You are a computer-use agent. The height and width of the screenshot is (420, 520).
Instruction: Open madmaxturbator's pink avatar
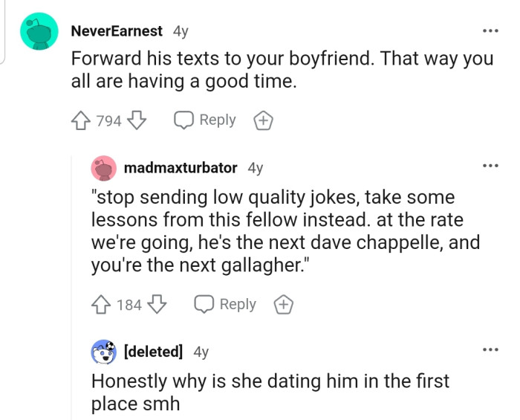104,168
